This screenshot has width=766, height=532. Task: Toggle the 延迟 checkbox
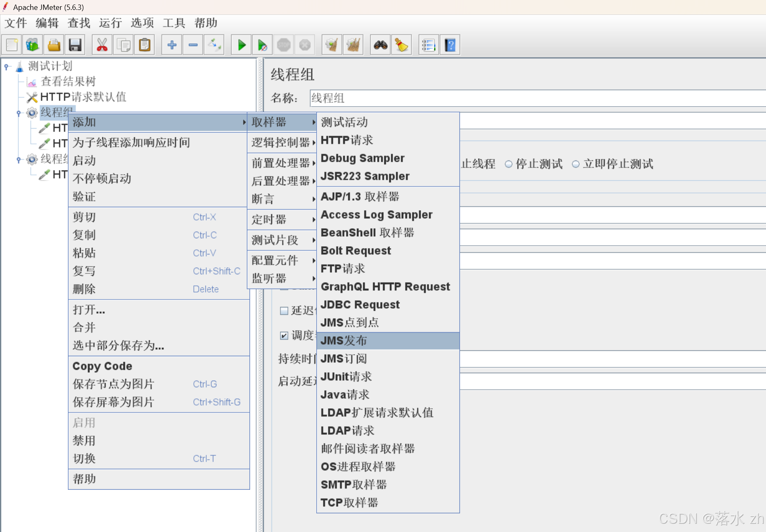(x=284, y=311)
